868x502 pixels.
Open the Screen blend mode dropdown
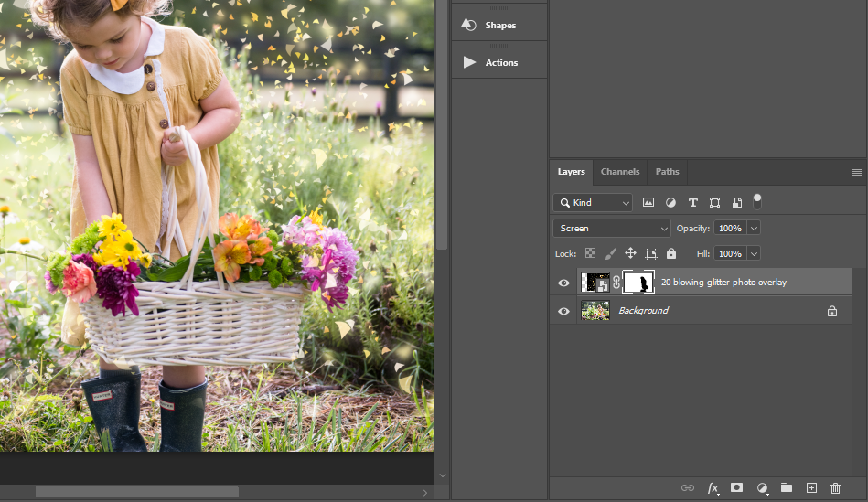(612, 228)
